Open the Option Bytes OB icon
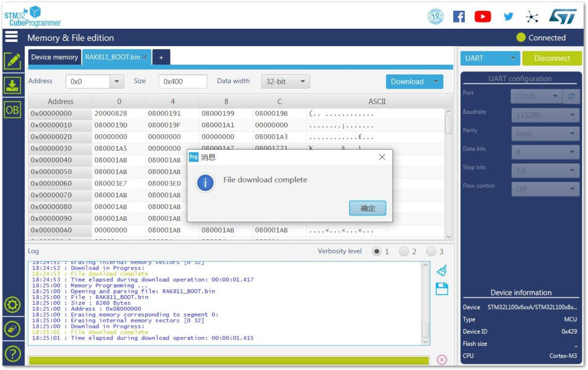This screenshot has height=370, width=588. (12, 110)
